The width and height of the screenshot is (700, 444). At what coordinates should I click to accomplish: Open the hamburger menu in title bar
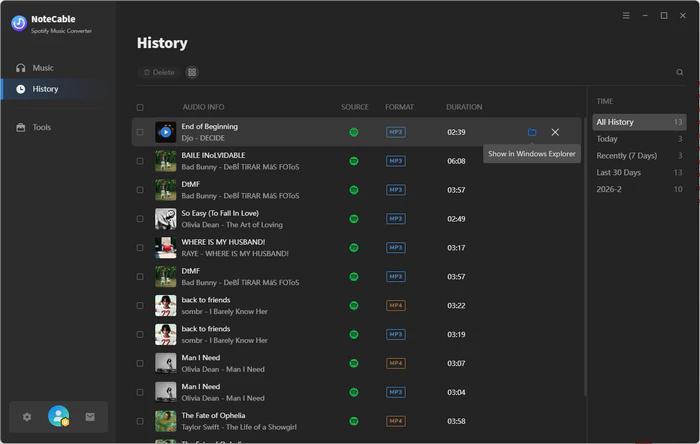(x=626, y=16)
